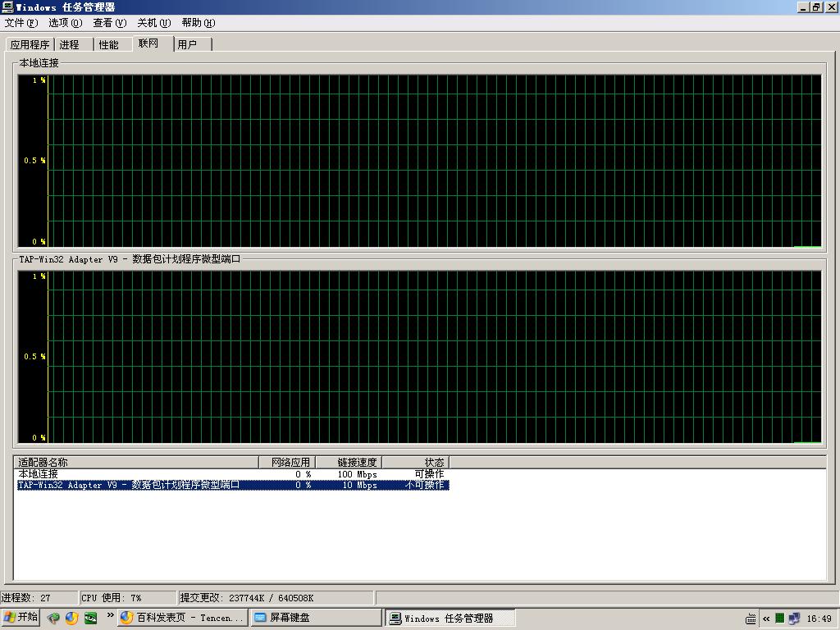Image resolution: width=840 pixels, height=630 pixels.
Task: Sort by 链接速度 column header
Action: (349, 463)
